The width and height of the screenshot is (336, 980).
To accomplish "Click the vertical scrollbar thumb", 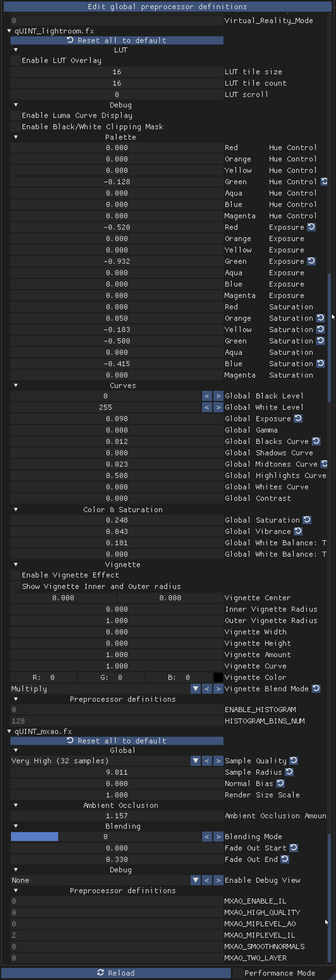I will coord(329,338).
